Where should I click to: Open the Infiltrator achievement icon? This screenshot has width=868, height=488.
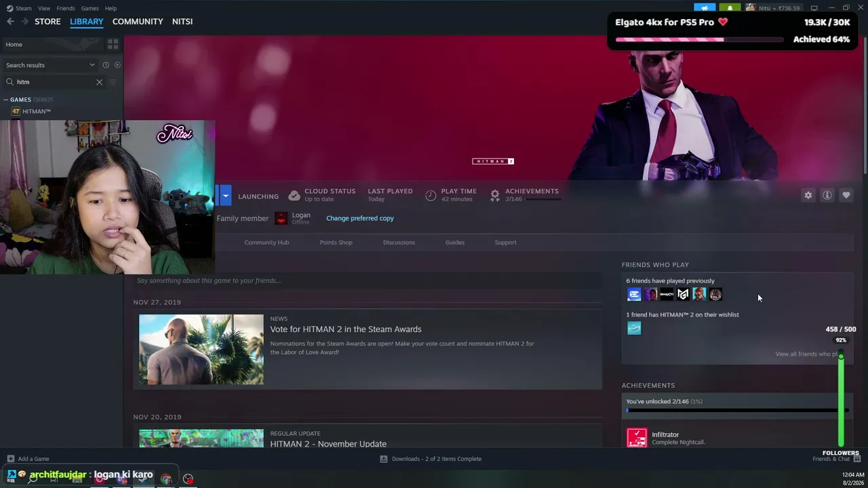pyautogui.click(x=637, y=438)
